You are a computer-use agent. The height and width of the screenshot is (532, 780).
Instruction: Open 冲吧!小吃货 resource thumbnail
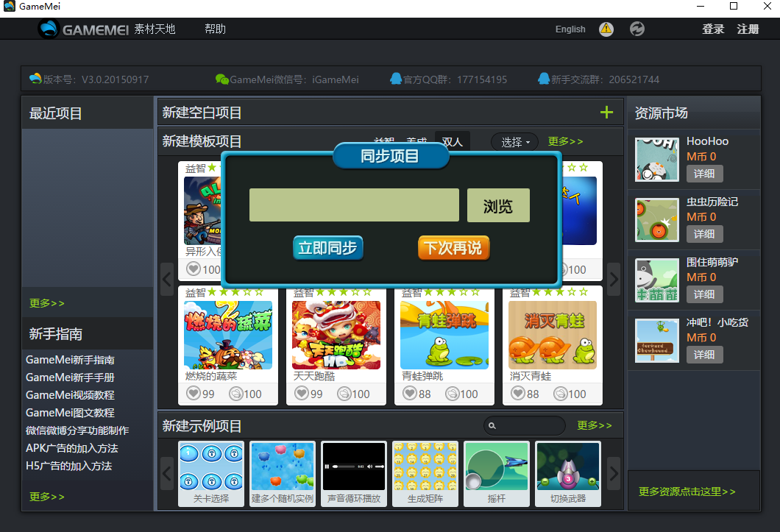click(x=656, y=341)
